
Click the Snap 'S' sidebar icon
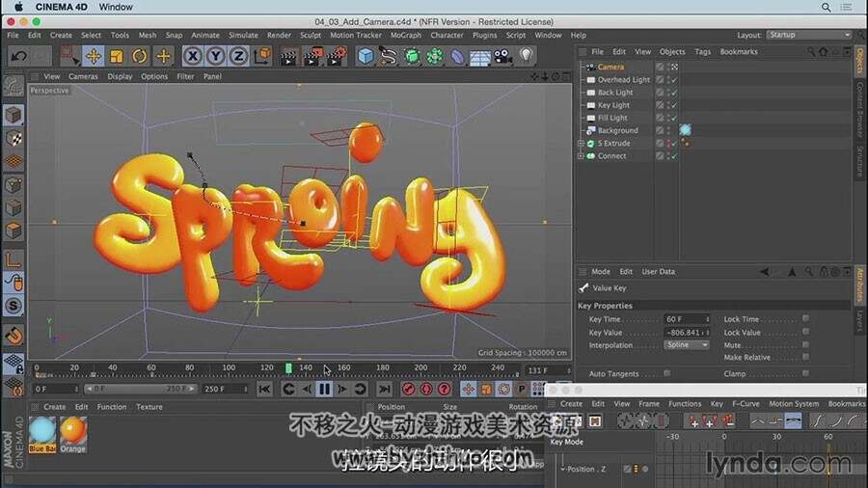[x=14, y=306]
